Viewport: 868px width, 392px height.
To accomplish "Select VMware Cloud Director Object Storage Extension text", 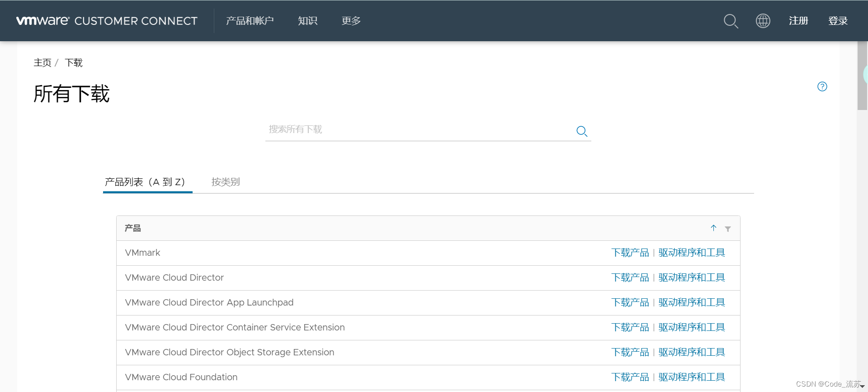I will [230, 352].
